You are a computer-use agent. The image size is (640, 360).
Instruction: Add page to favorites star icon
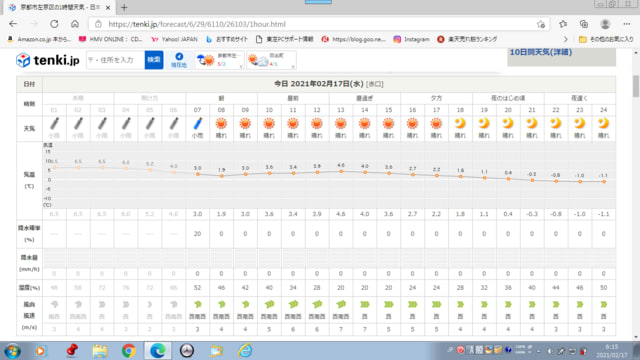[541, 24]
